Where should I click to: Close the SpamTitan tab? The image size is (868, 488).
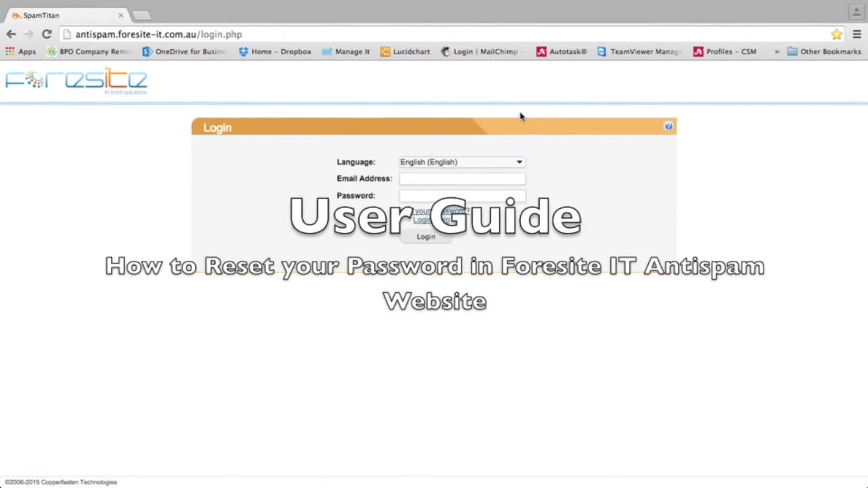click(121, 15)
